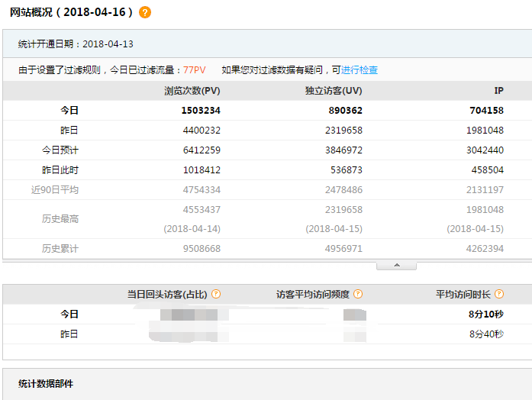Select the 浏览次数(PV) column header

(192, 91)
